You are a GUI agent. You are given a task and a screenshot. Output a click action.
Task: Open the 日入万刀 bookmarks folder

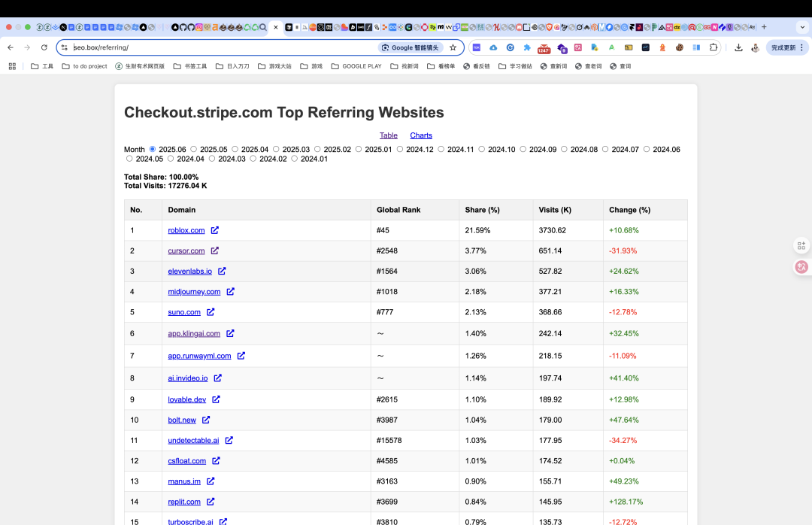(232, 66)
